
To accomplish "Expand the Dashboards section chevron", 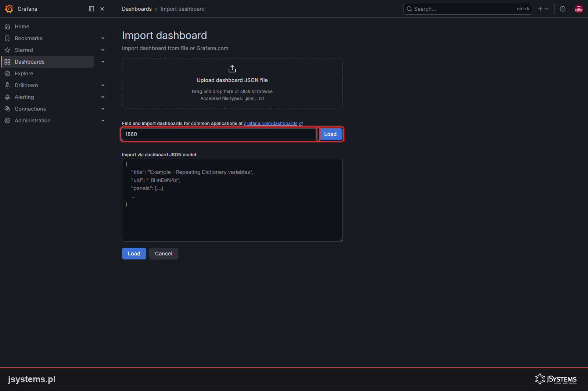I will pyautogui.click(x=103, y=62).
